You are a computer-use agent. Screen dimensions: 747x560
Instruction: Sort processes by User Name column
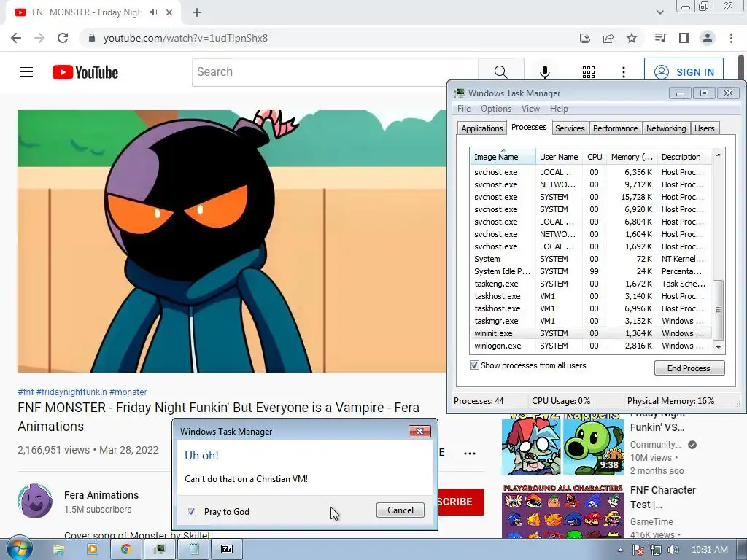[559, 157]
